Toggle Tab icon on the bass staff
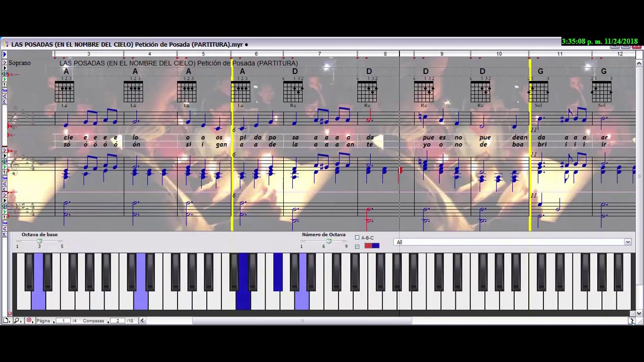The width and height of the screenshot is (644, 362). (x=5, y=223)
